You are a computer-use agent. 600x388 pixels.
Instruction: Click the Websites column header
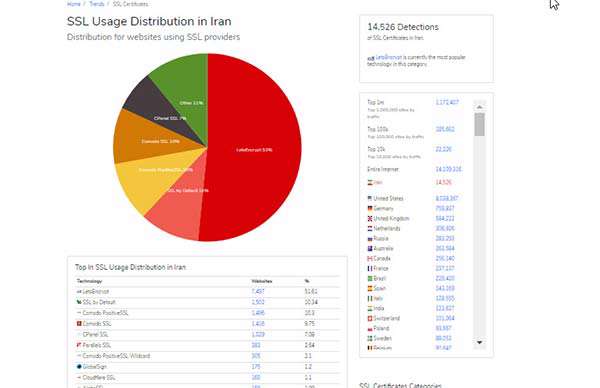click(x=262, y=281)
